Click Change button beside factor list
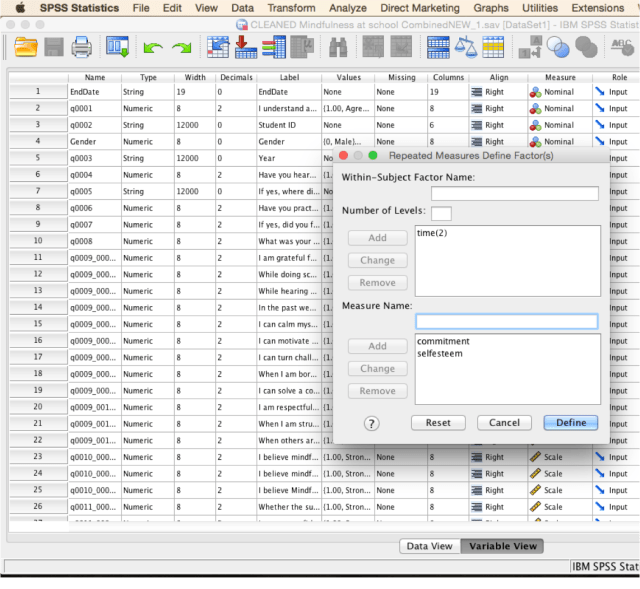This screenshot has height=589, width=640. (x=377, y=260)
